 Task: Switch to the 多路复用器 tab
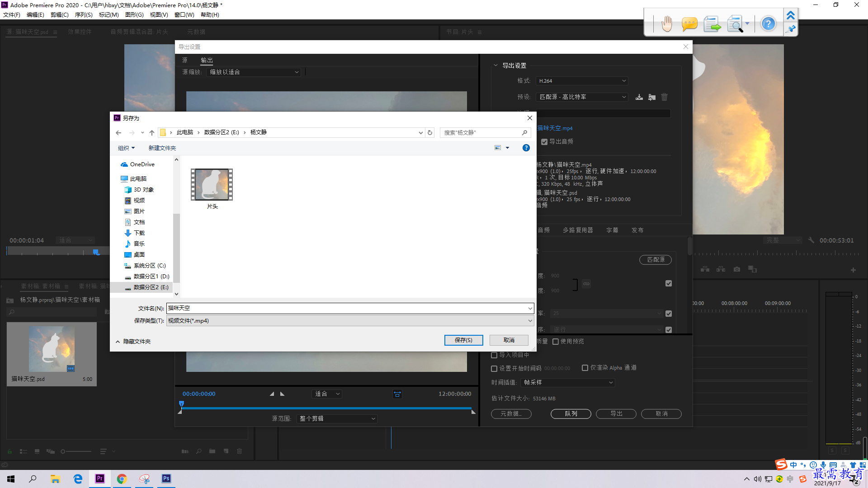pos(578,230)
